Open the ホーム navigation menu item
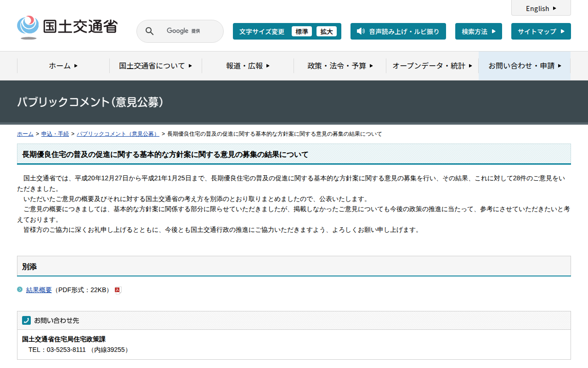The width and height of the screenshot is (588, 368). (x=63, y=66)
